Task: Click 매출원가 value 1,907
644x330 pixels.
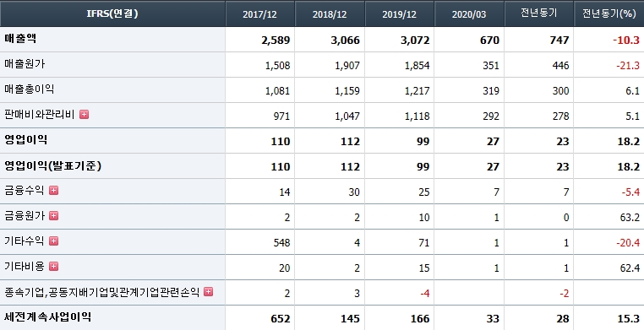Action: tap(347, 66)
